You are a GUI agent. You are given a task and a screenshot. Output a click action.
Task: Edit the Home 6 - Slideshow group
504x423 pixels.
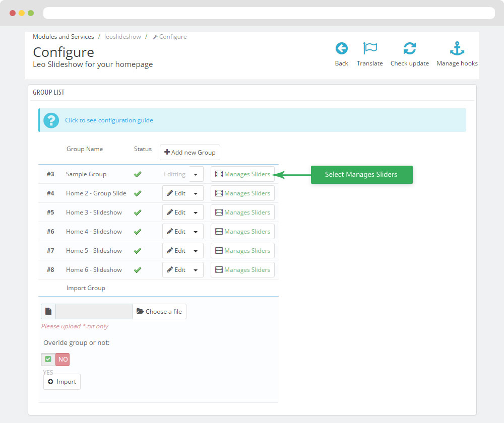pos(176,270)
